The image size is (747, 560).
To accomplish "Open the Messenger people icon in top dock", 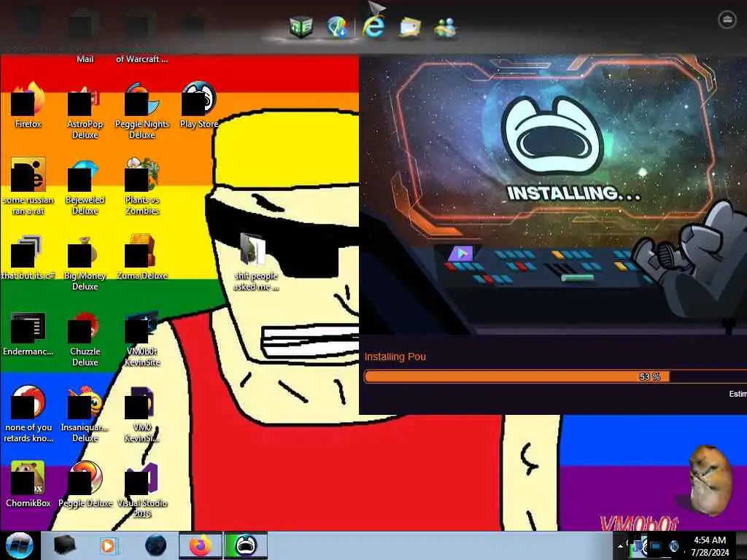I will [446, 27].
